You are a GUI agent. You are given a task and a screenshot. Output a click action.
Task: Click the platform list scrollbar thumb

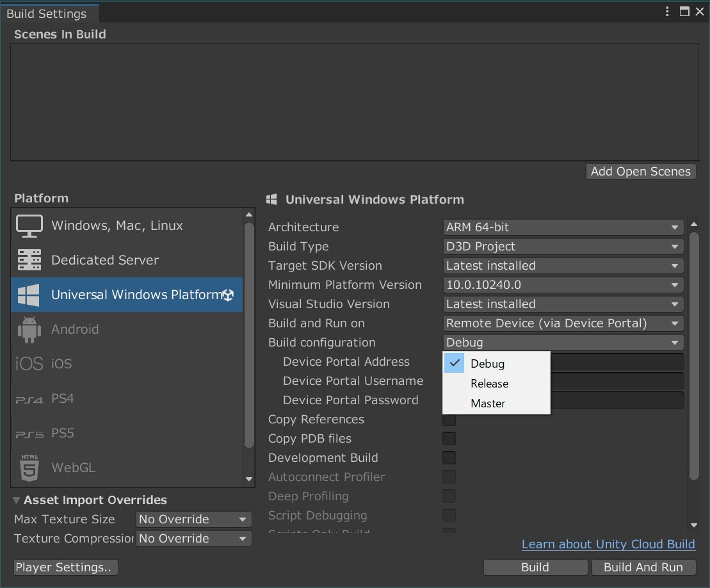(x=249, y=335)
